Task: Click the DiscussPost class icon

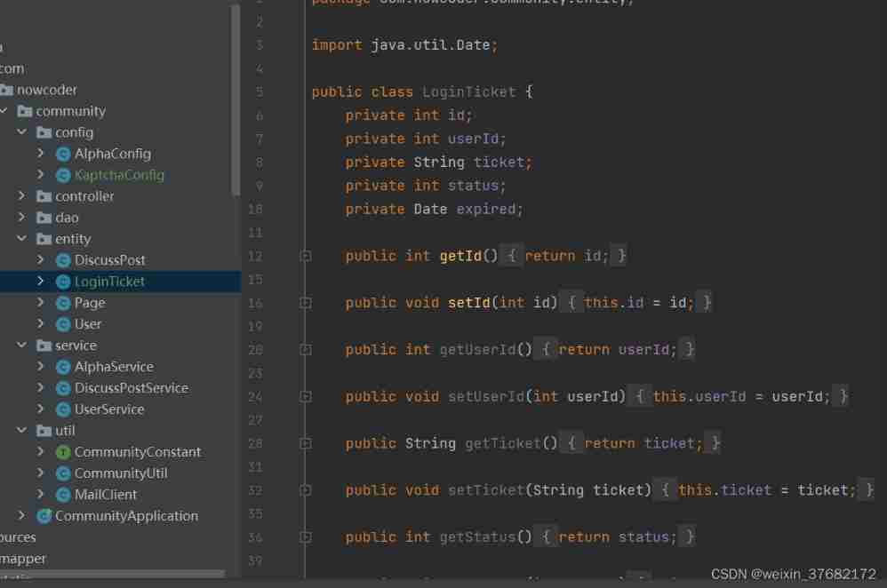Action: point(63,260)
